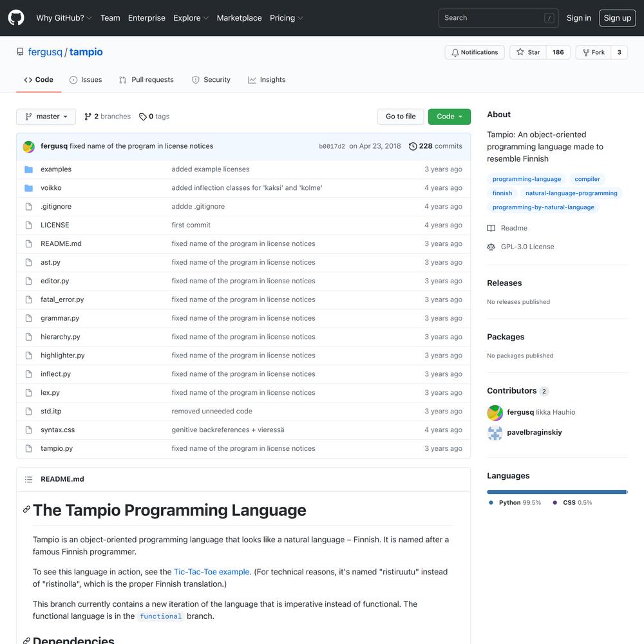Select the finnish topic tag
This screenshot has width=644, height=644.
pyautogui.click(x=502, y=193)
